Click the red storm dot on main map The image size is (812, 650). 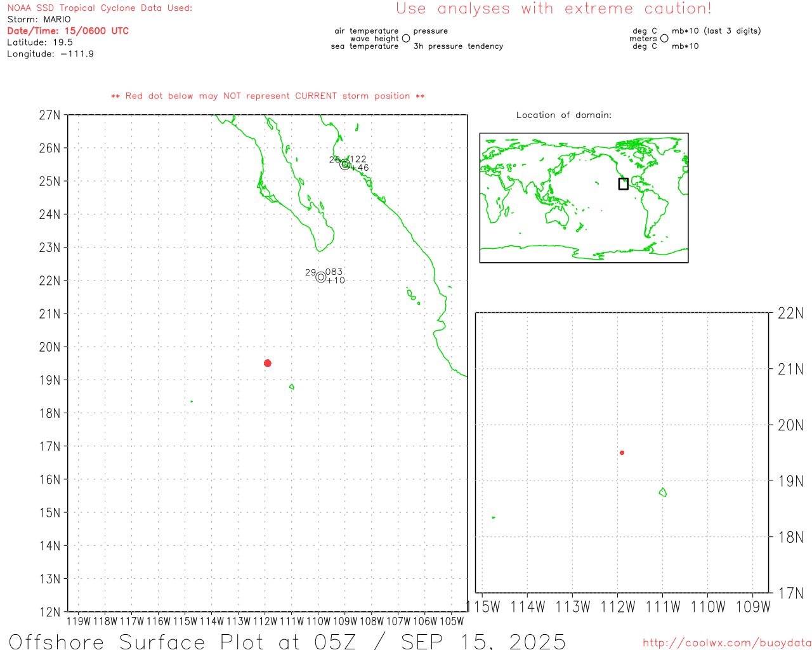coord(268,363)
